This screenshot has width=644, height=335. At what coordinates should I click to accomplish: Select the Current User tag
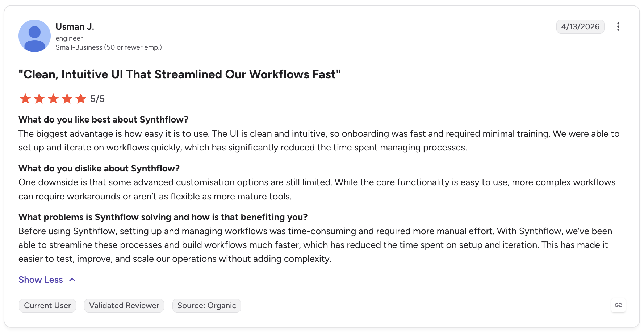(x=47, y=306)
